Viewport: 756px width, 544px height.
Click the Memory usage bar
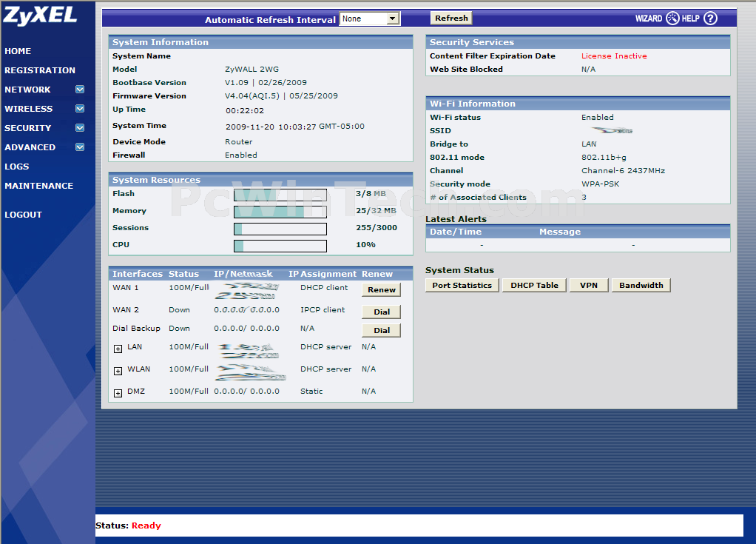pyautogui.click(x=280, y=212)
